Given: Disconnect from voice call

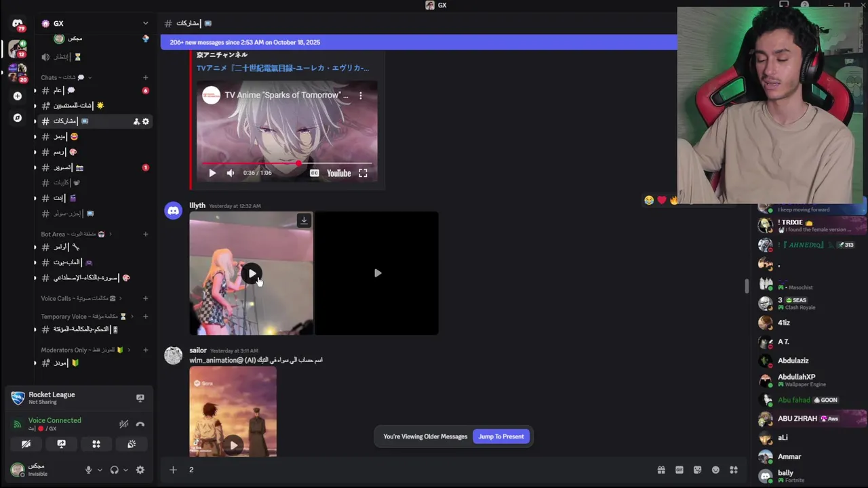Looking at the screenshot, I should (140, 424).
